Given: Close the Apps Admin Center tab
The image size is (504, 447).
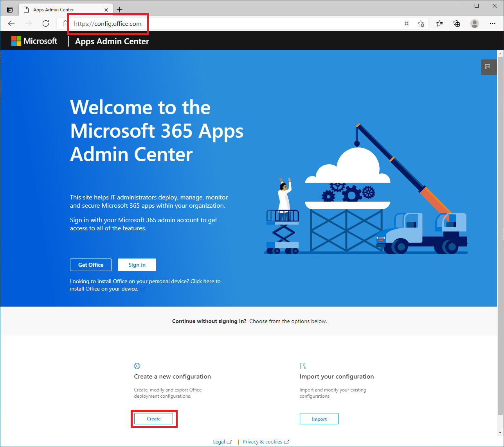Looking at the screenshot, I should (x=106, y=10).
